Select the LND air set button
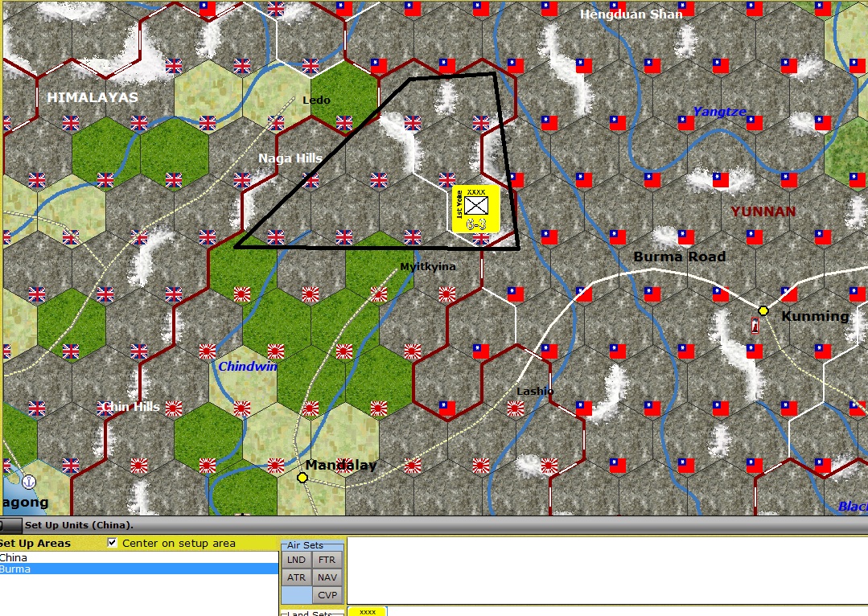The image size is (868, 616). 296,560
